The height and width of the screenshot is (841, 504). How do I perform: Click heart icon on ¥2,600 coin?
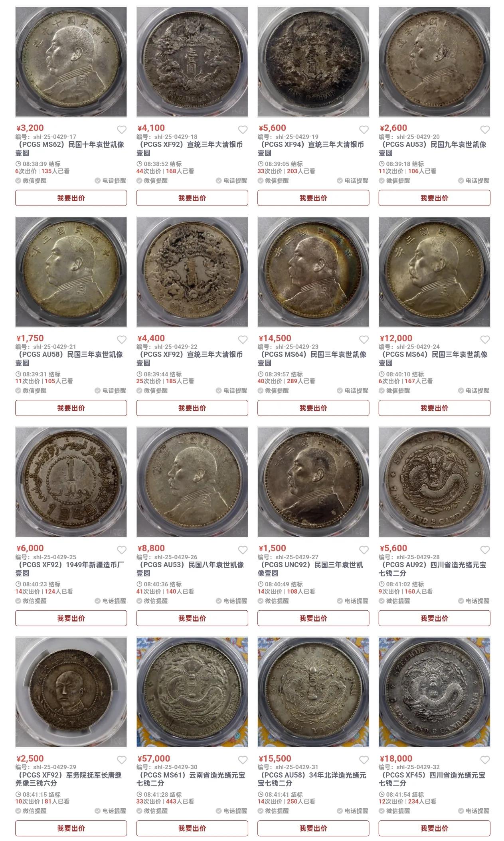pyautogui.click(x=485, y=130)
